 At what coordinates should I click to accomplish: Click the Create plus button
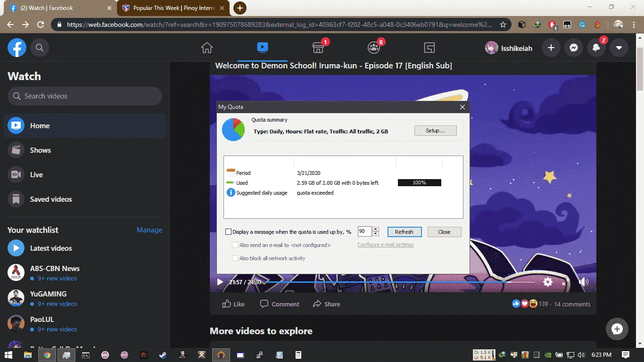click(551, 48)
